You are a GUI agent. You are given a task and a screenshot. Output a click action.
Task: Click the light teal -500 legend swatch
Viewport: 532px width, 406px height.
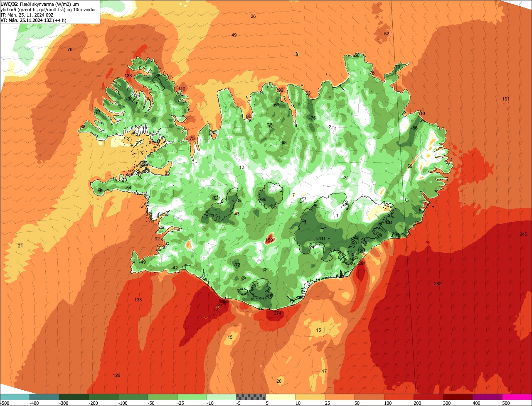15,397
